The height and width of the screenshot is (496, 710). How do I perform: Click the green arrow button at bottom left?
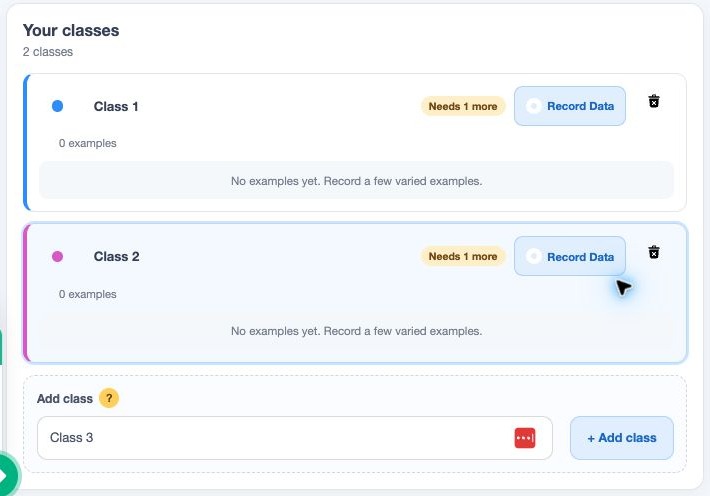pos(6,476)
